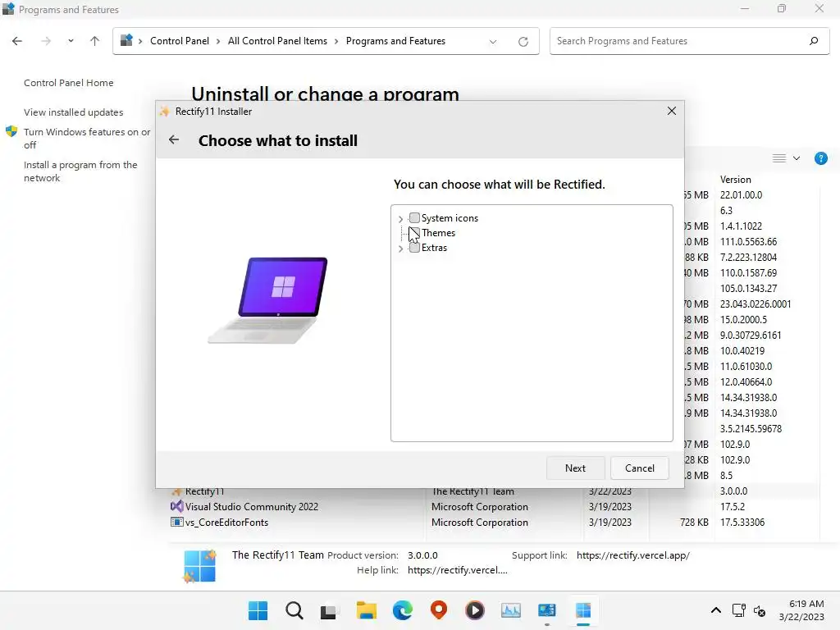Open View installed updates
Image resolution: width=840 pixels, height=630 pixels.
73,112
